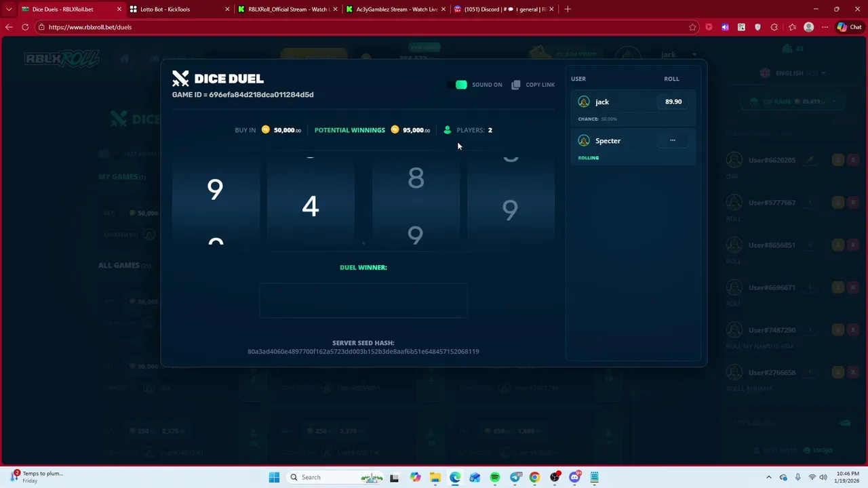Open Spotify from the taskbar
Screen dimensions: 868x488
pyautogui.click(x=494, y=477)
